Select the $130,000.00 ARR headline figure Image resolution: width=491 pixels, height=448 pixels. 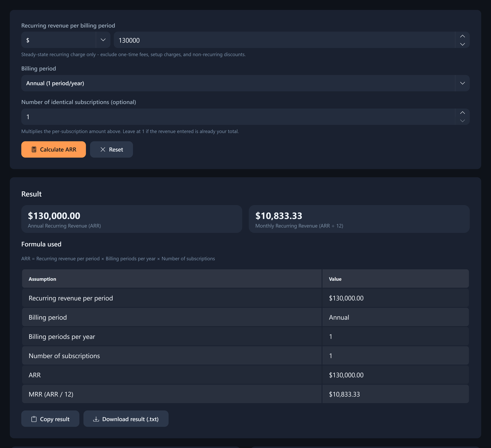pos(54,216)
